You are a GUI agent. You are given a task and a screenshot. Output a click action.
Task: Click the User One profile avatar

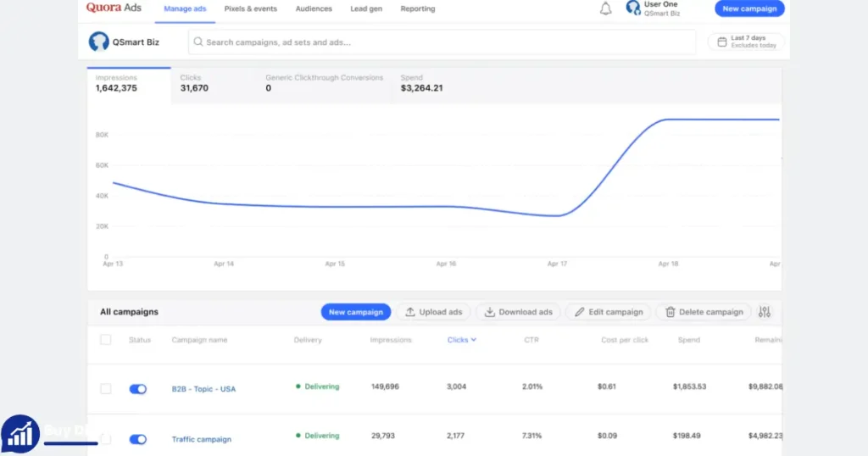click(x=632, y=8)
